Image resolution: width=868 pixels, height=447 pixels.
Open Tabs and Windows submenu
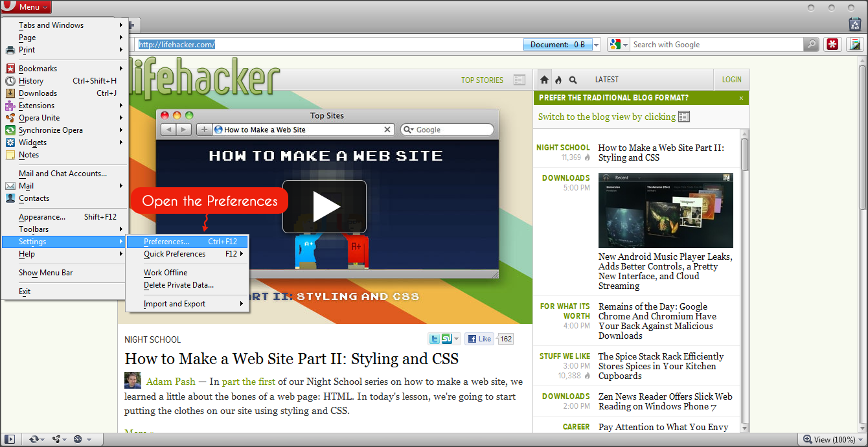pyautogui.click(x=63, y=25)
